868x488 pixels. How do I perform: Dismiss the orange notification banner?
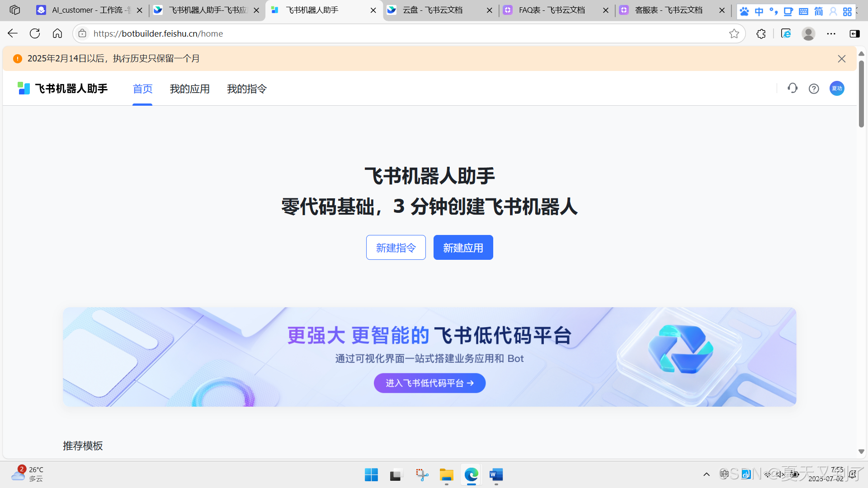[x=841, y=59]
